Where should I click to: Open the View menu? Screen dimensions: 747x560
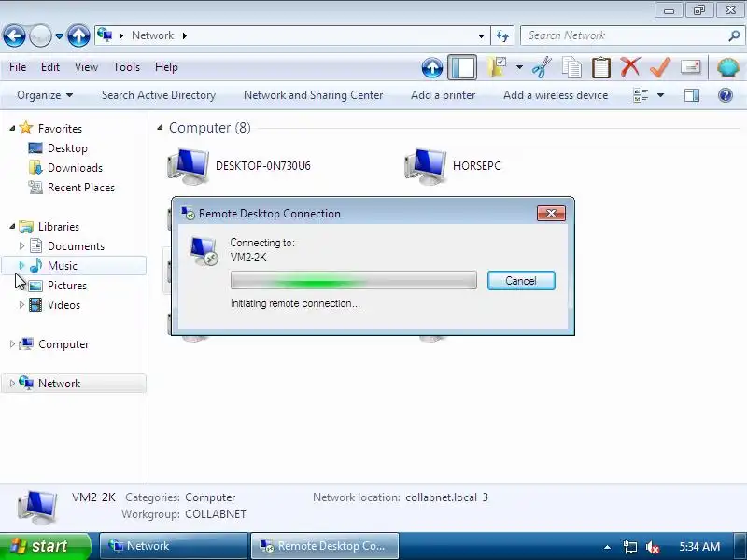pos(86,67)
